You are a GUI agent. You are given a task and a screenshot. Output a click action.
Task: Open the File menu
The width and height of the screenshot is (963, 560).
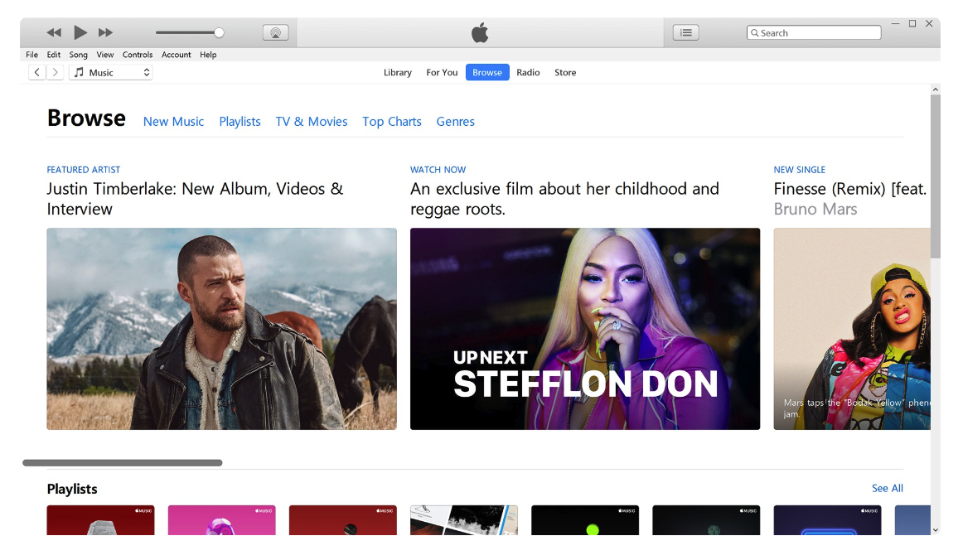[32, 55]
